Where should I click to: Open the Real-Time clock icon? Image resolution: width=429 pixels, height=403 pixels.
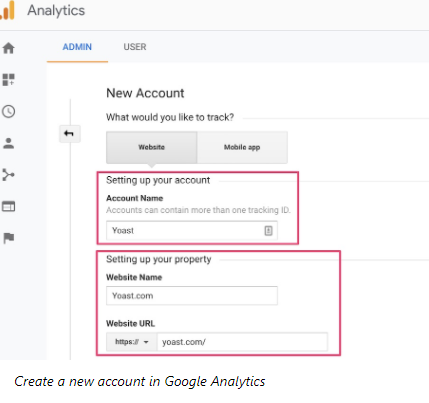9,111
